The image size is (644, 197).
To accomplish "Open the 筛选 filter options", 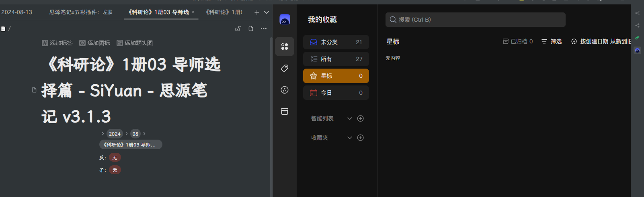I will 552,41.
